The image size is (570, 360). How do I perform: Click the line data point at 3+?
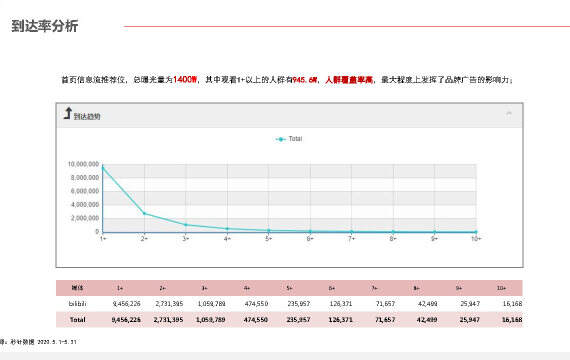[186, 225]
